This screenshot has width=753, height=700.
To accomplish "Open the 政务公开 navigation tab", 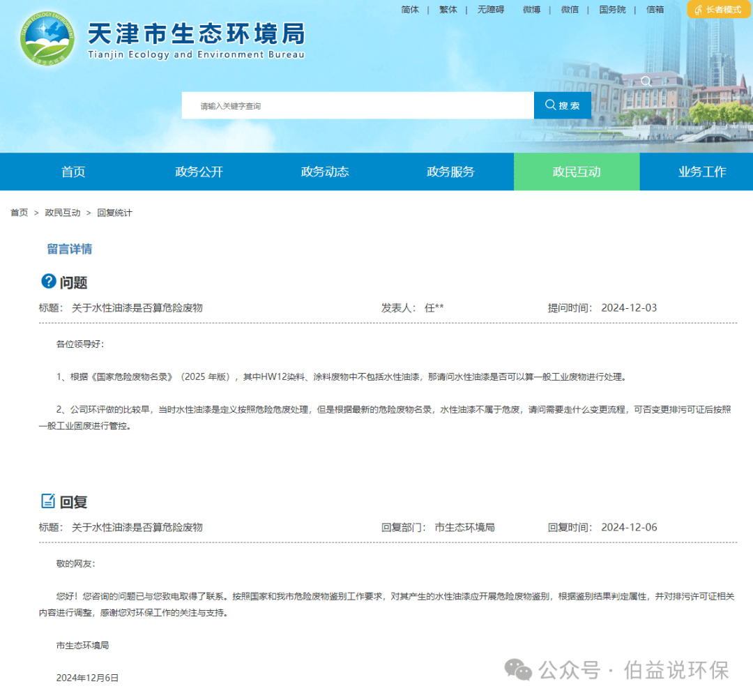I will (199, 172).
